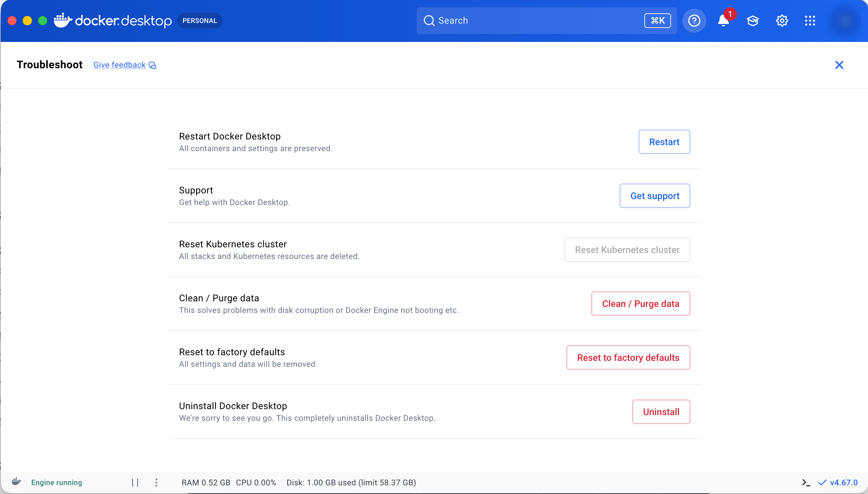868x494 pixels.
Task: Open engine three-dot options menu
Action: point(156,482)
